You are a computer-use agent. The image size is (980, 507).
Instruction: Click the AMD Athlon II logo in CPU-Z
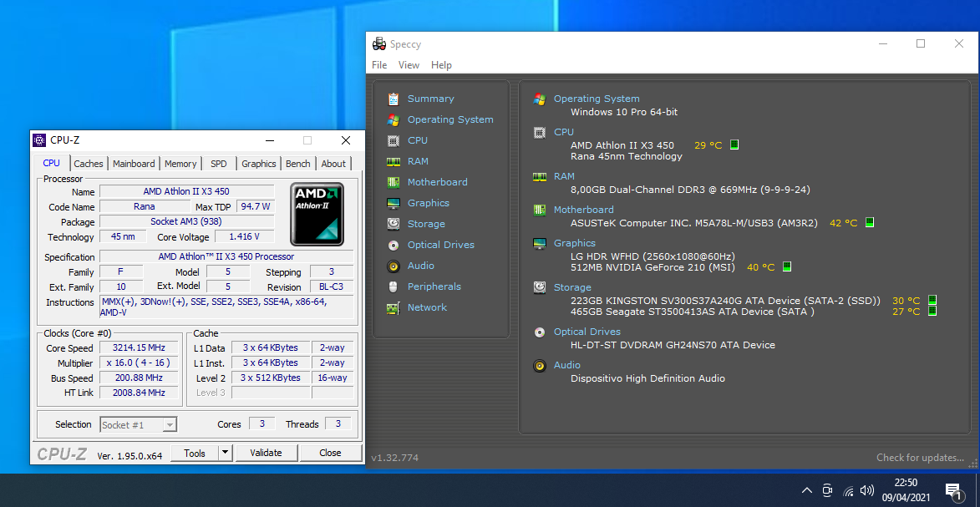pos(317,214)
